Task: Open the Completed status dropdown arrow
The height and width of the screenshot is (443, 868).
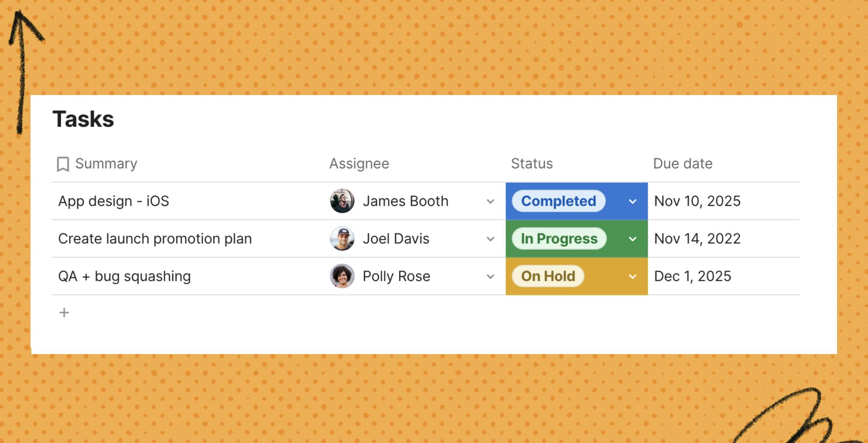Action: [x=632, y=201]
